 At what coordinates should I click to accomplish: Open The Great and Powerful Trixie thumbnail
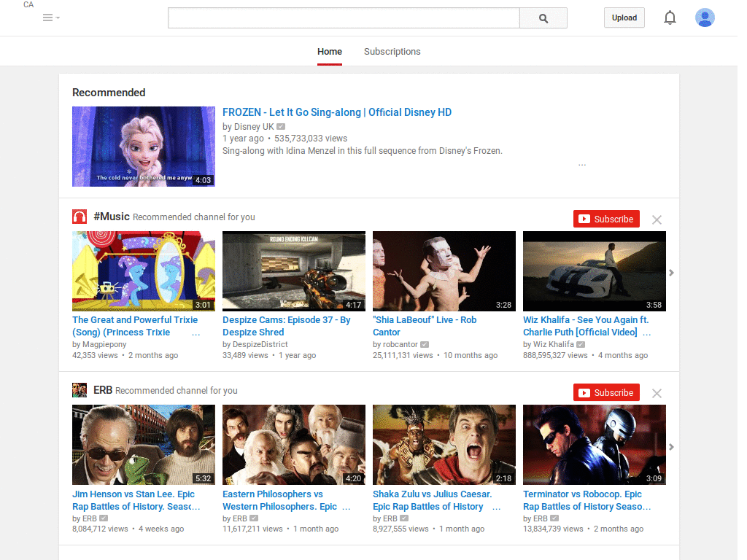click(x=144, y=271)
